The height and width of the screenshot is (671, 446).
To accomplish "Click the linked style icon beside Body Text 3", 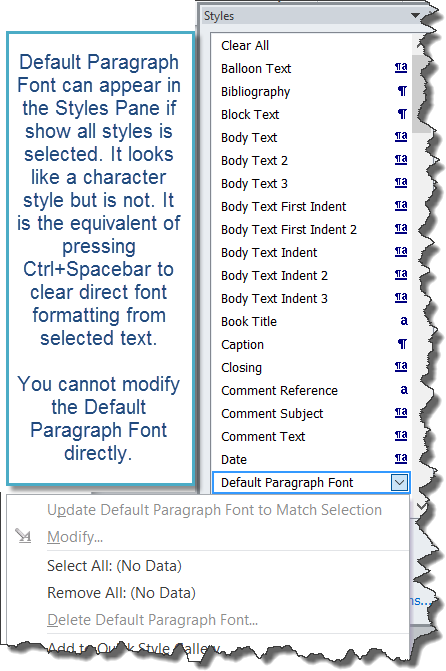I will click(x=401, y=183).
